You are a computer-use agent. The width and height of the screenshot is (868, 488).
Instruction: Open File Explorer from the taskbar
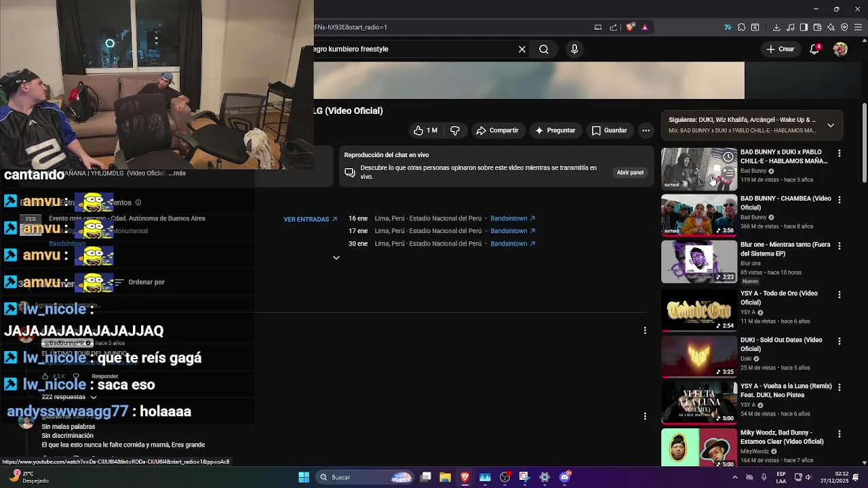446,477
